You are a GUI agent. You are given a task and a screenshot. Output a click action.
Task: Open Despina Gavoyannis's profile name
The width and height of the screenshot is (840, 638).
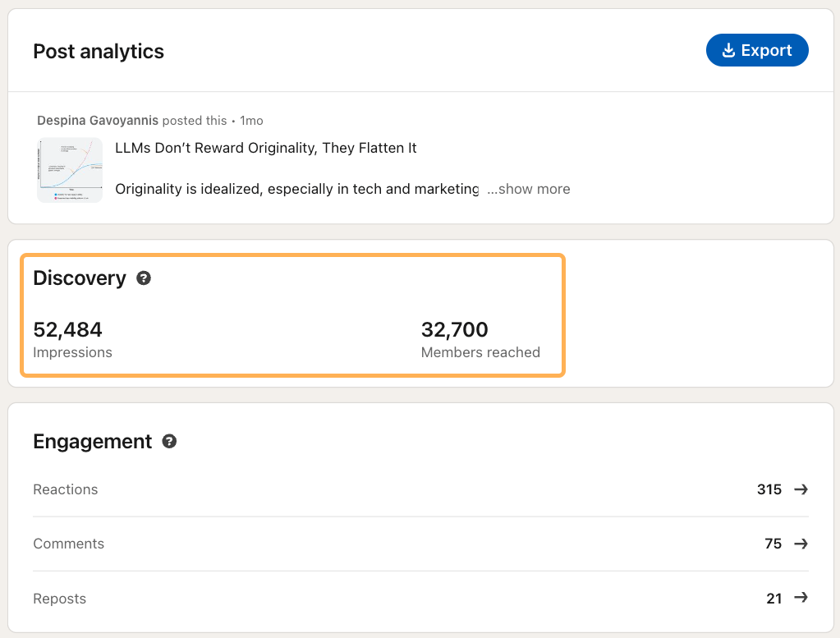[98, 120]
